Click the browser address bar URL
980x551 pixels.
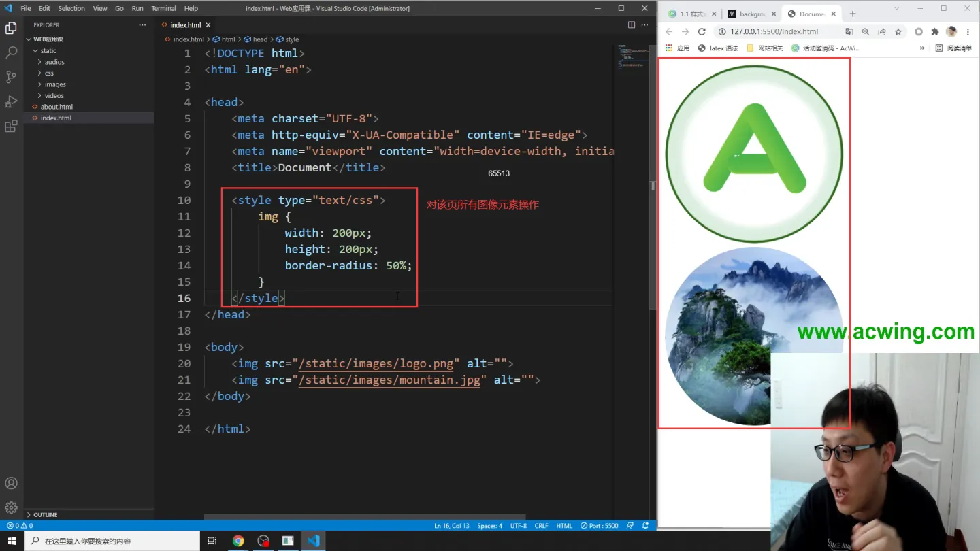click(x=776, y=31)
